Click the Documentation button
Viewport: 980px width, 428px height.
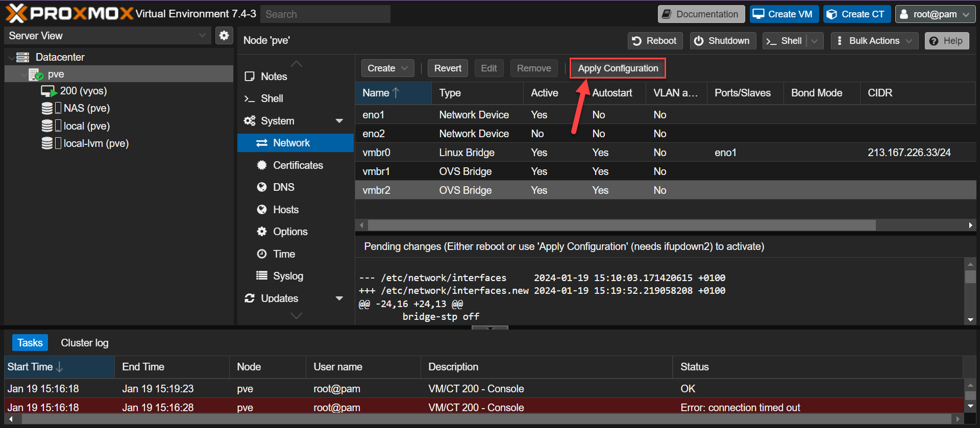pyautogui.click(x=701, y=14)
